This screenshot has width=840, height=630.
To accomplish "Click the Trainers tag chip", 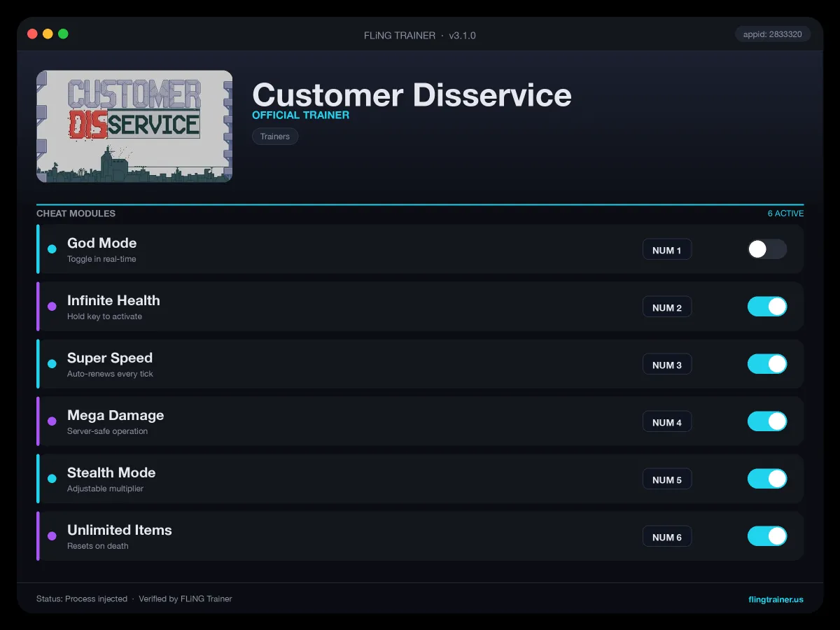I will (275, 136).
